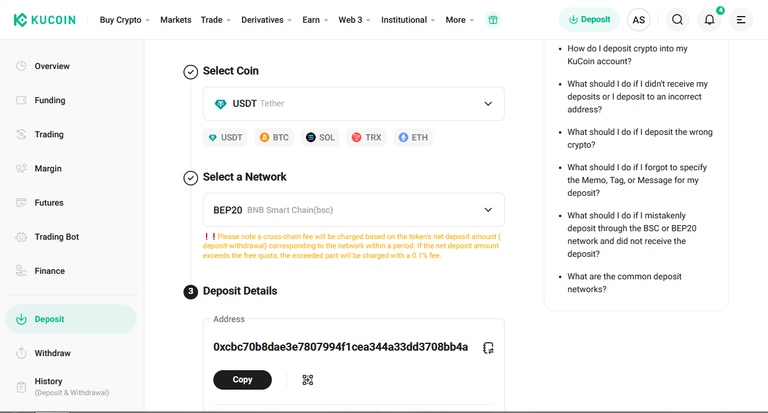768x413 pixels.
Task: Open FAQ about BSC or BEP20 deposit
Action: 632,234
